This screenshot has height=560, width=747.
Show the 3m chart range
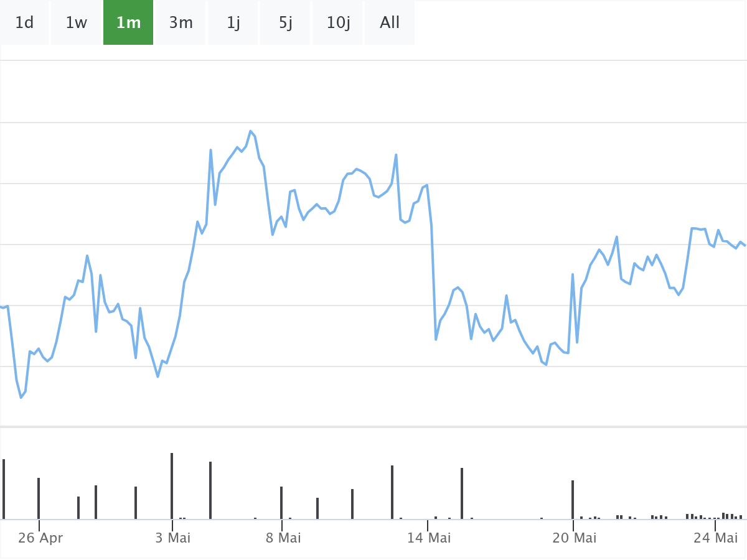[181, 23]
